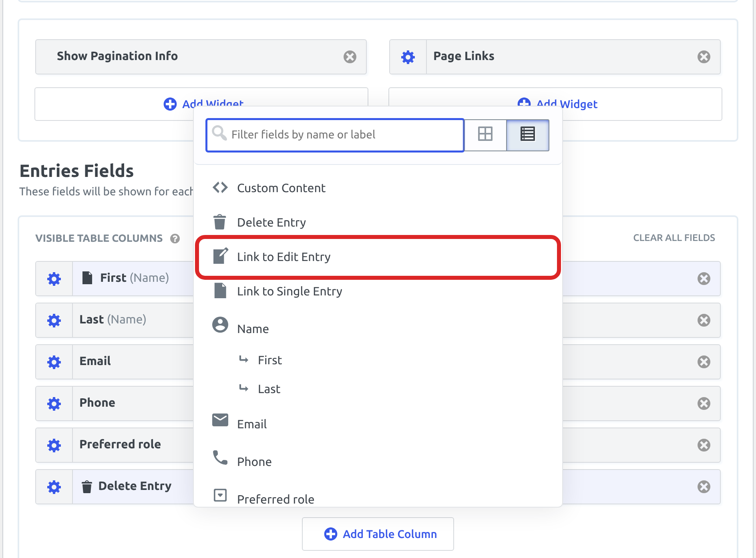756x558 pixels.
Task: Click Add Widget under Show Pagination Info
Action: click(201, 104)
